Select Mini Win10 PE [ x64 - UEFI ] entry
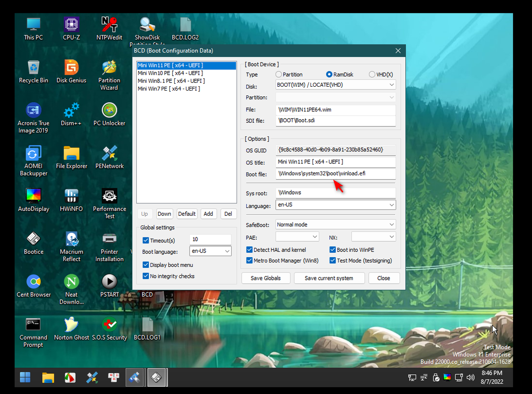Screen dimensions: 532x394 pyautogui.click(x=186, y=73)
